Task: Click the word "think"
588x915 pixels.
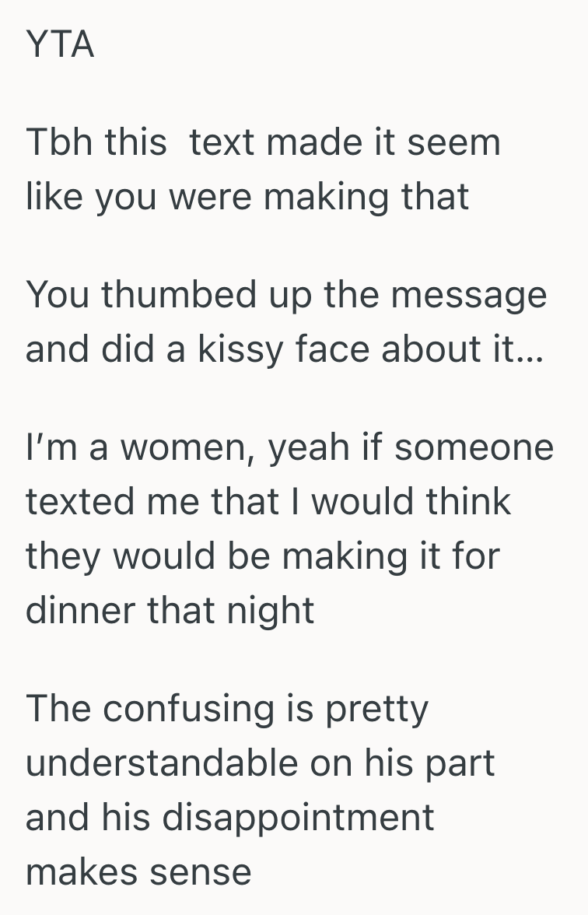Action: point(468,502)
